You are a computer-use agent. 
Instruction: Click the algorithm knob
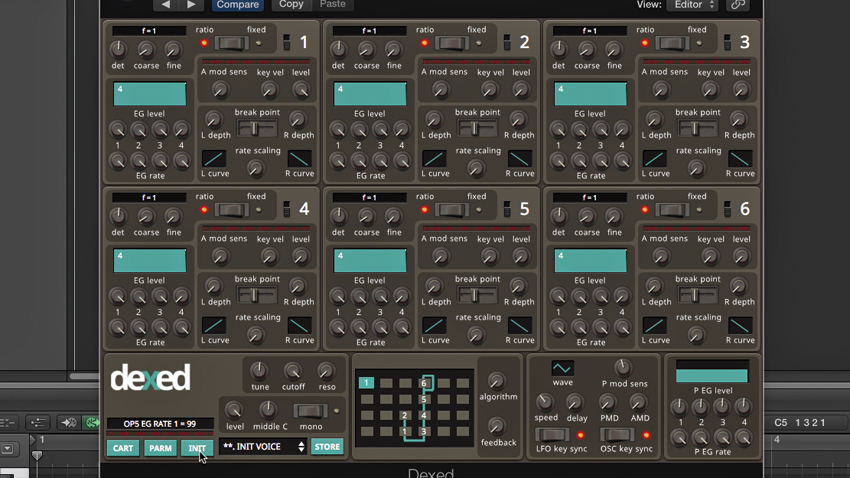[x=496, y=381]
